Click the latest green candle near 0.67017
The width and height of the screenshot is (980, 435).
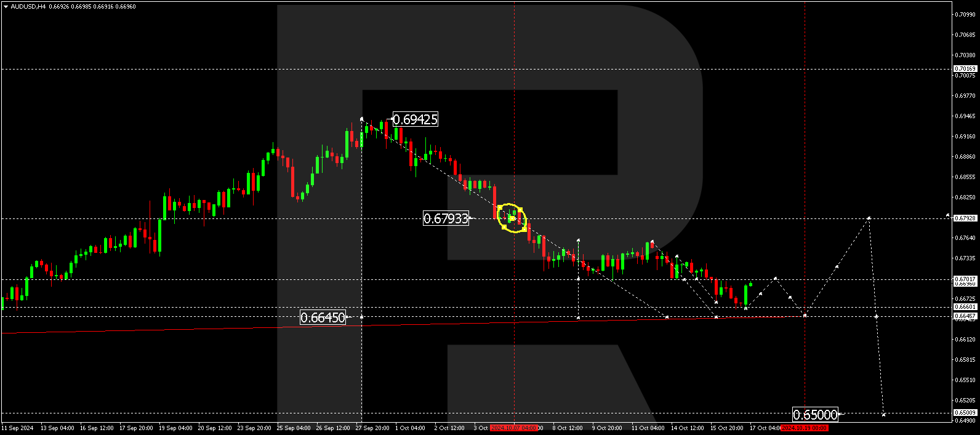coord(750,284)
